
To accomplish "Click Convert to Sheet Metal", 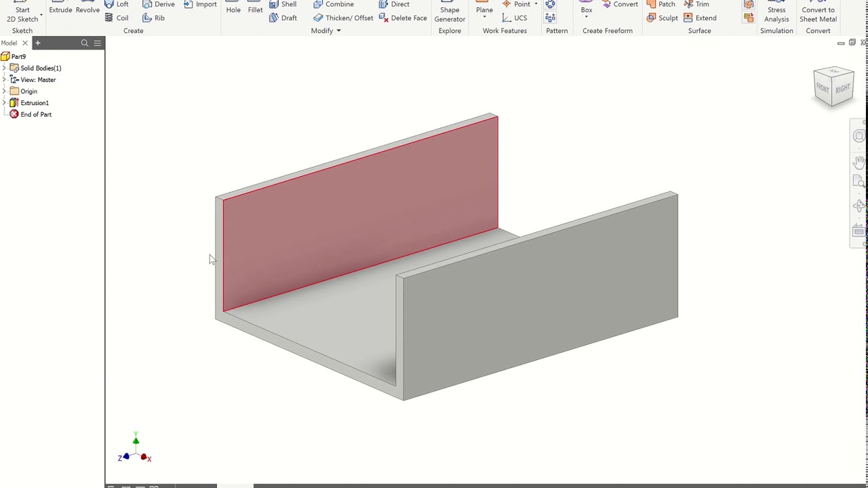I will click(818, 12).
